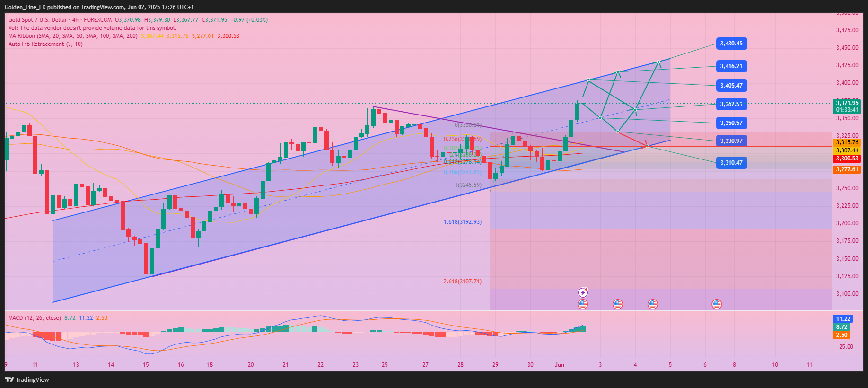868x388 pixels.
Task: Click 3,200.00 on the price axis
Action: (x=847, y=223)
